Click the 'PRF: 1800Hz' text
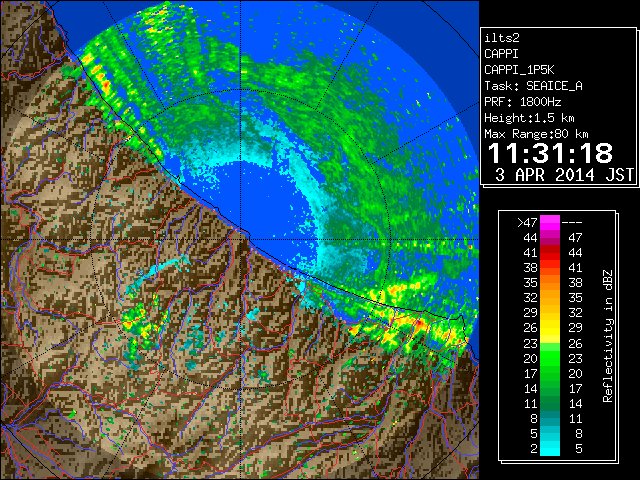 coord(523,102)
